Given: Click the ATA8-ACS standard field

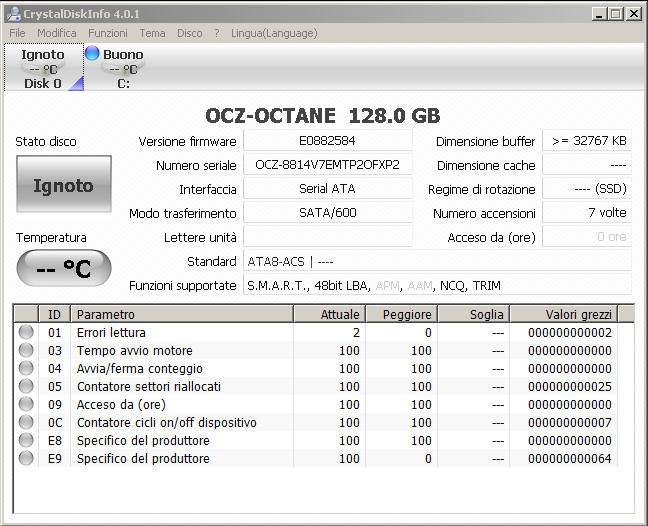Looking at the screenshot, I should 437,261.
